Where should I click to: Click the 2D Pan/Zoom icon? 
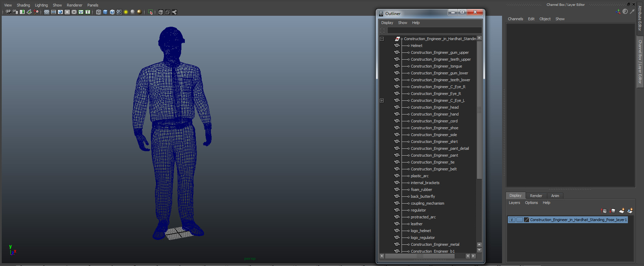[x=36, y=12]
